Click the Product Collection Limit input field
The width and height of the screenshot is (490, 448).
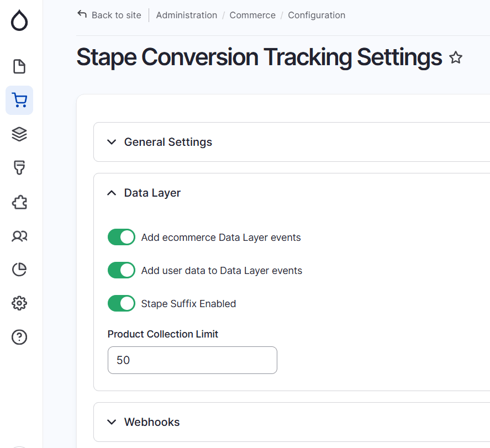click(x=192, y=360)
